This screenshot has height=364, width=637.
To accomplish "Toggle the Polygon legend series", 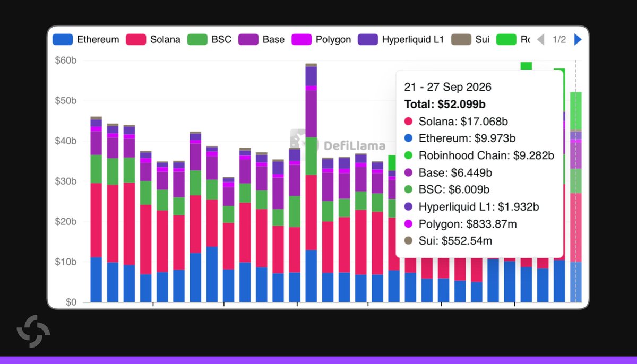I will click(321, 39).
